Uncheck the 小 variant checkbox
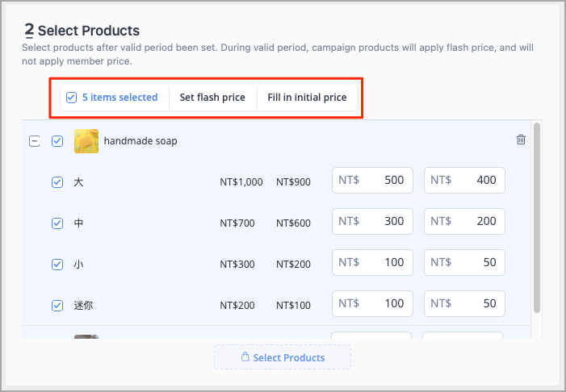Viewport: 566px width, 392px height. point(57,265)
